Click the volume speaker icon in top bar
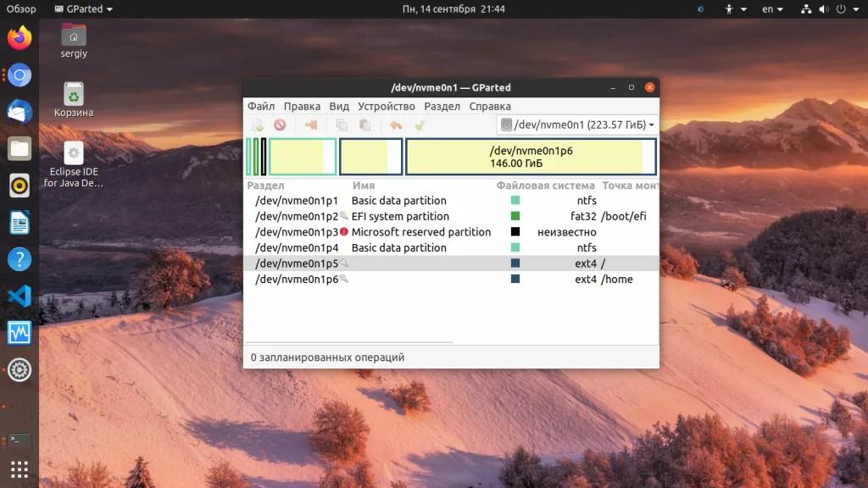 point(824,8)
